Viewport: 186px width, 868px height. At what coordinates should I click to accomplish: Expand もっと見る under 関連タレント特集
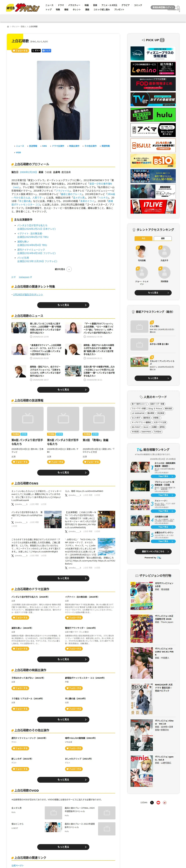[x=63, y=305]
